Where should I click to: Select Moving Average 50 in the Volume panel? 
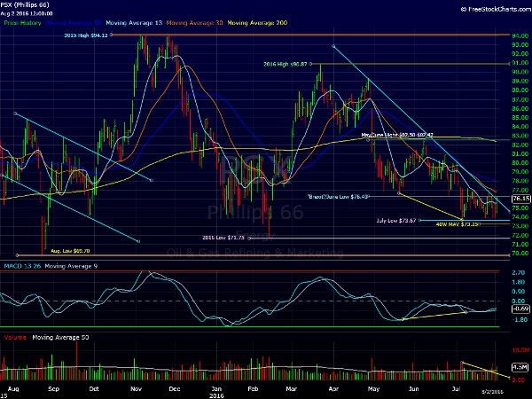(60, 337)
